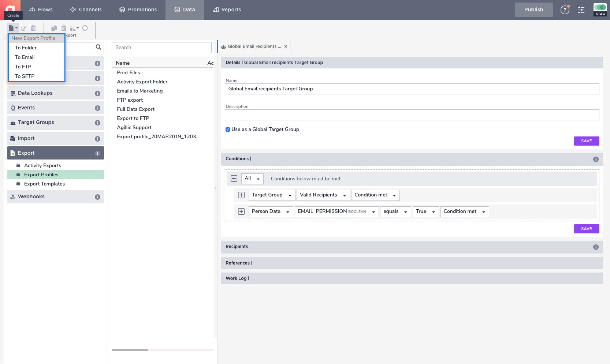Click the Publish button
610x364 pixels.
click(533, 10)
